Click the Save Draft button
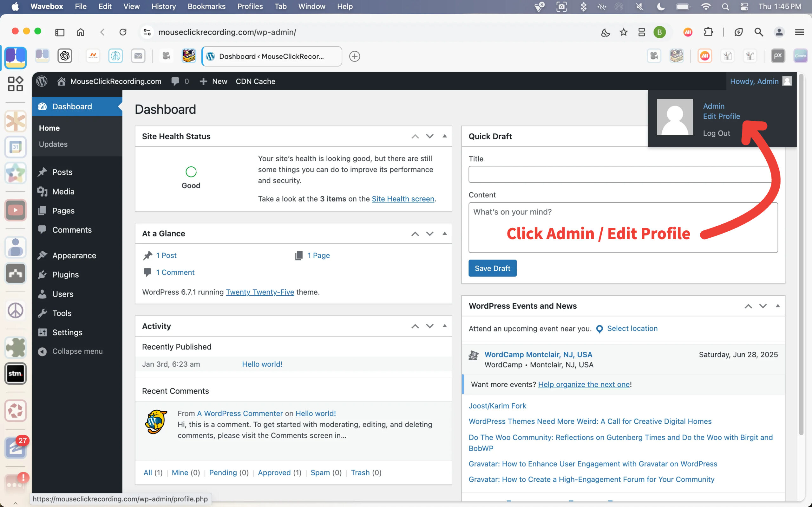This screenshot has height=507, width=812. tap(492, 268)
